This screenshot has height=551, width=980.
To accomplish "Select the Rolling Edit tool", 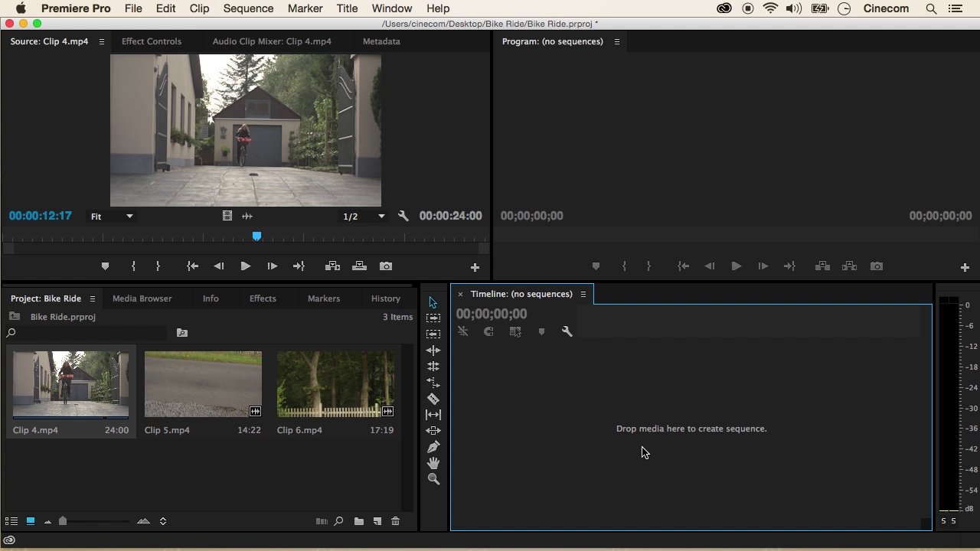I will coord(433,366).
